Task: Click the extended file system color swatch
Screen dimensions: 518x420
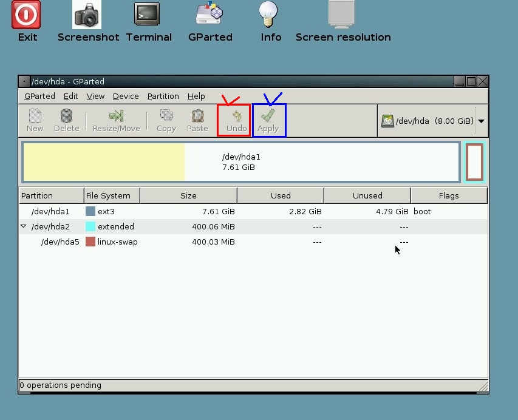Action: (90, 226)
